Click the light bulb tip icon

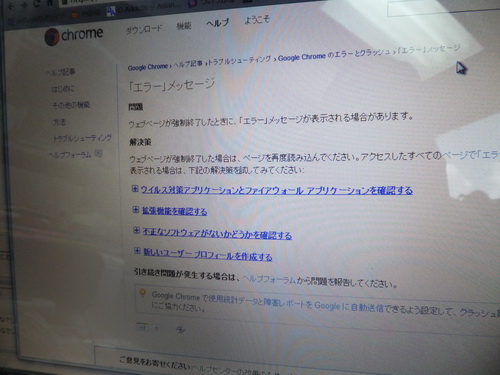(143, 293)
